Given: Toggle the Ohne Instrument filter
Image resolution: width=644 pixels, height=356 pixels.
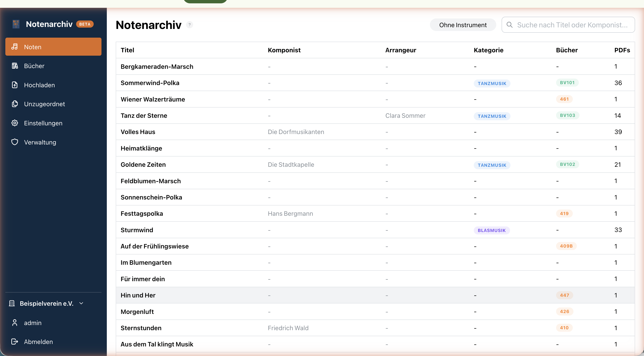Looking at the screenshot, I should [463, 25].
